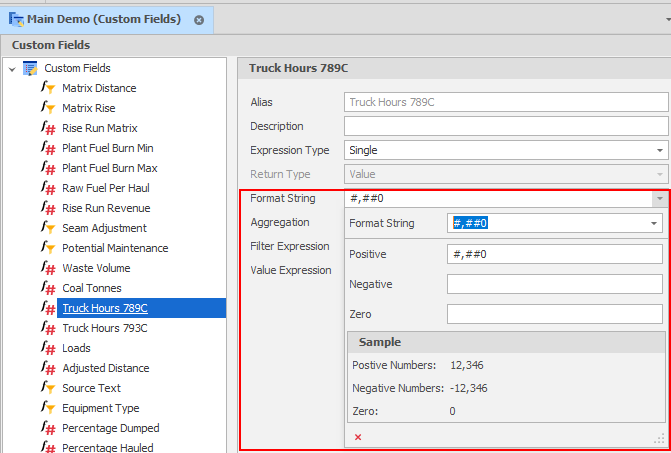
Task: Open the popup Format String preset dropdown
Action: point(655,223)
